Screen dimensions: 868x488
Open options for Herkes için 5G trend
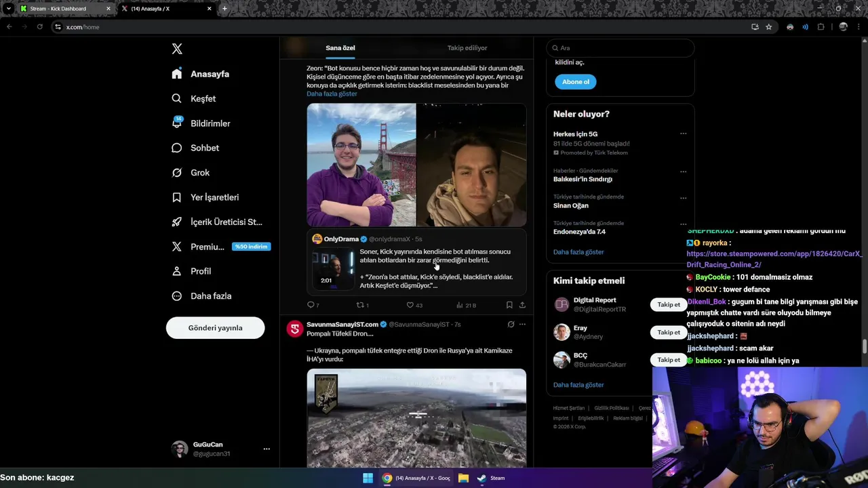pyautogui.click(x=683, y=134)
